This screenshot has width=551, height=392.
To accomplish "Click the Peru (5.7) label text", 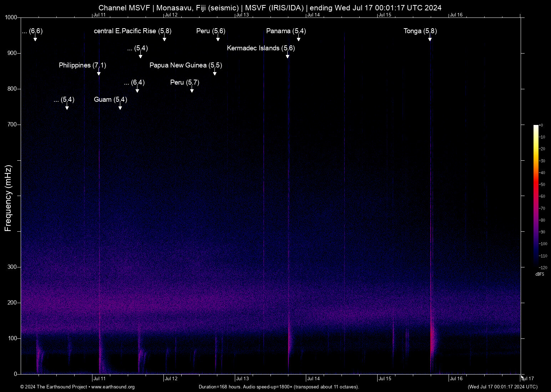I will point(184,82).
